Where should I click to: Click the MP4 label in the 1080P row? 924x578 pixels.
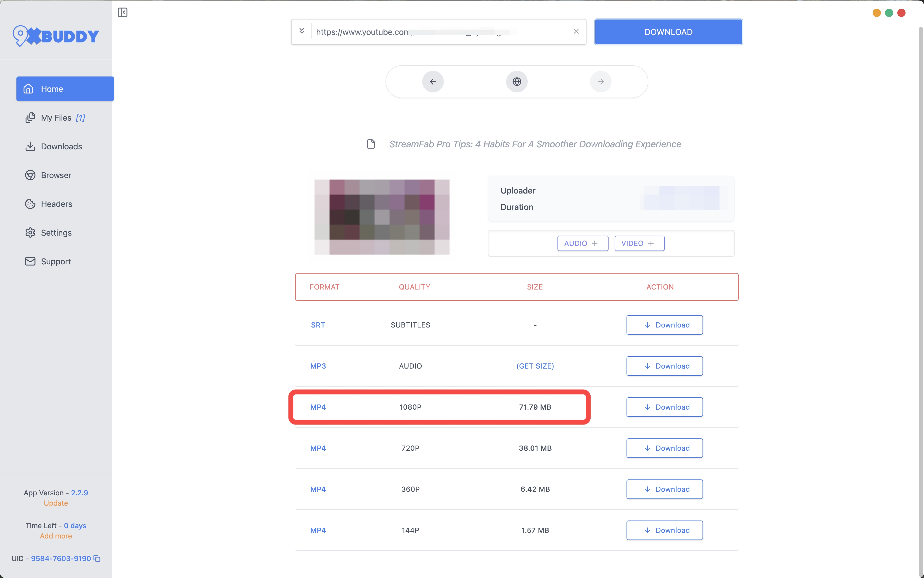point(318,407)
